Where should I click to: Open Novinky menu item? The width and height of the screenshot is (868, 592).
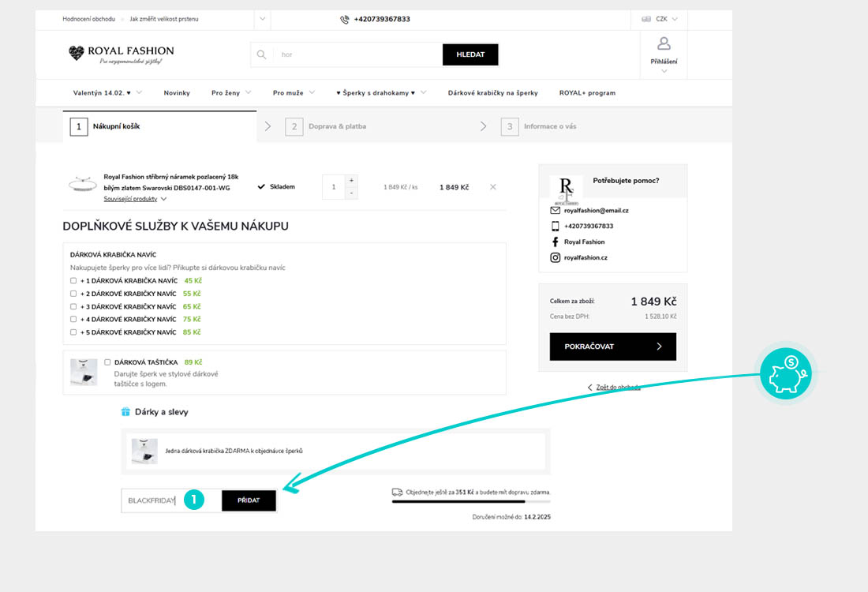coord(177,92)
